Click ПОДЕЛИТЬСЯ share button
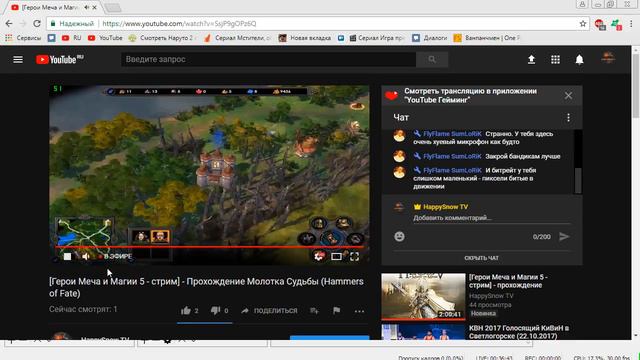 tap(269, 311)
